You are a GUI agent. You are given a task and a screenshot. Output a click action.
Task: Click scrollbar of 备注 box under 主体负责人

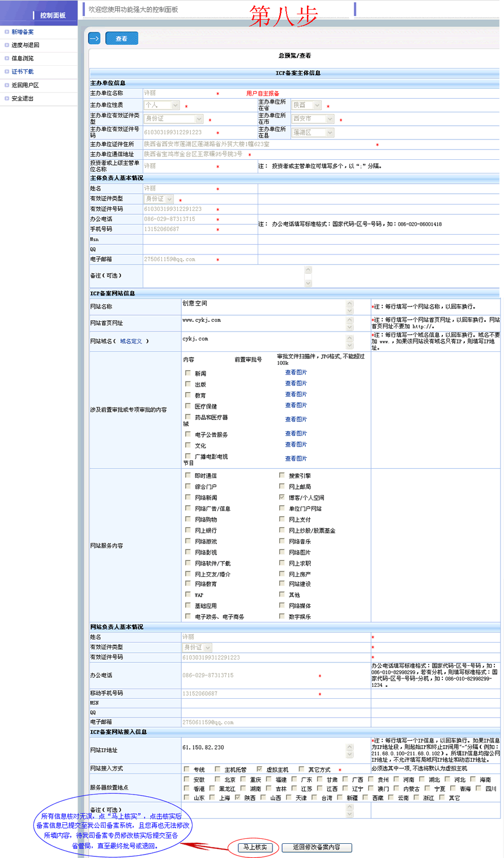coord(308,276)
